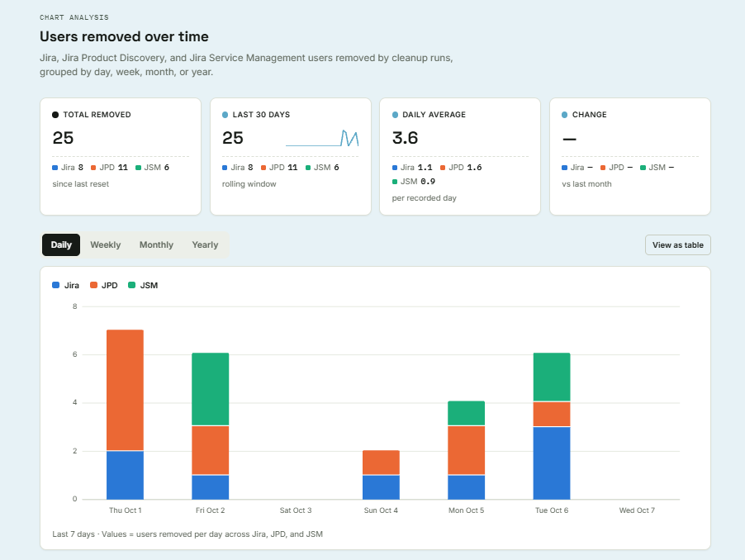Click the 'LAST 30 DAYS' card label

click(261, 115)
